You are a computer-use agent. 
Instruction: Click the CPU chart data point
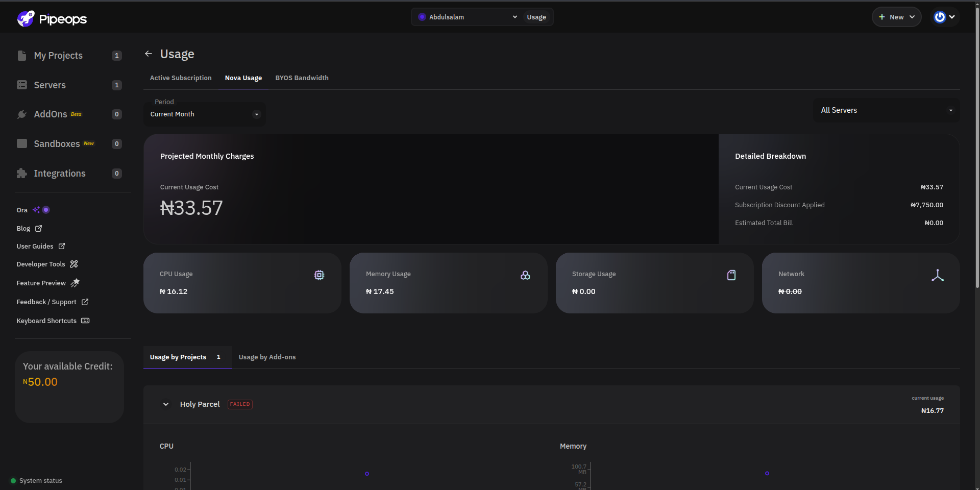coord(367,474)
